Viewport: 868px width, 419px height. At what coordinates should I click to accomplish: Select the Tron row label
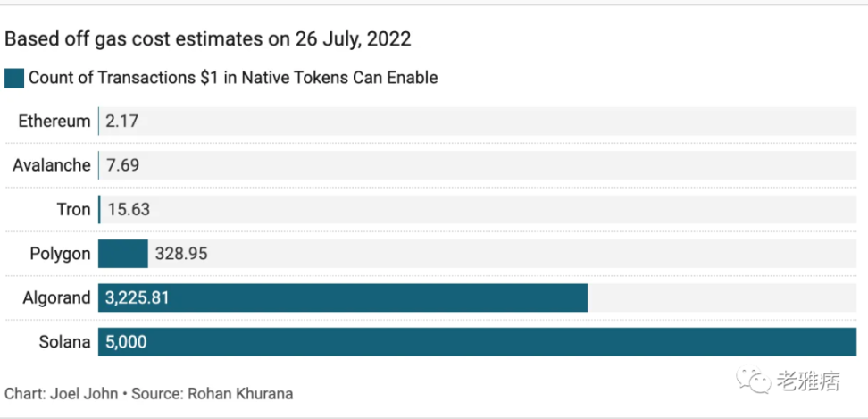coord(73,209)
